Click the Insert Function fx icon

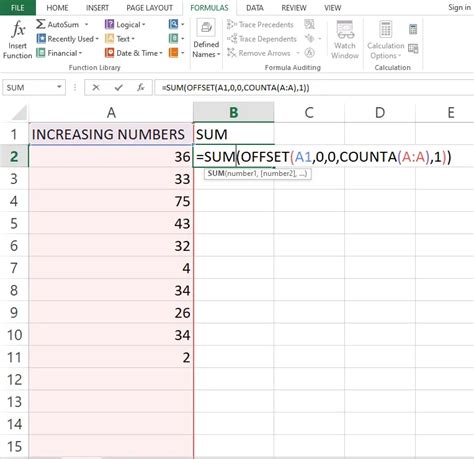[18, 29]
